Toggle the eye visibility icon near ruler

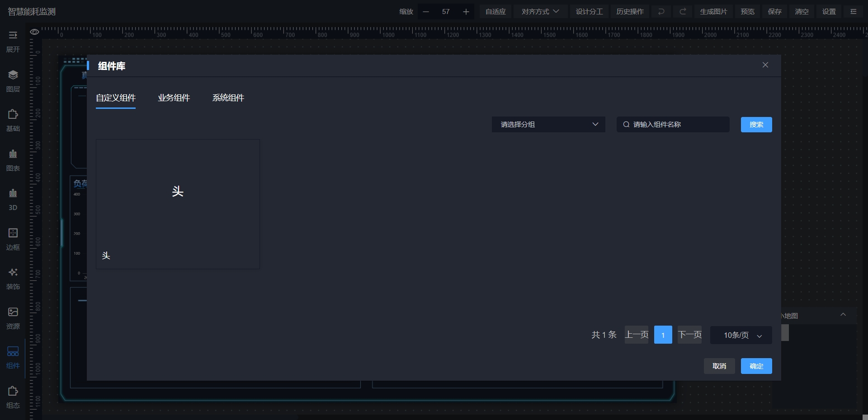tap(34, 32)
